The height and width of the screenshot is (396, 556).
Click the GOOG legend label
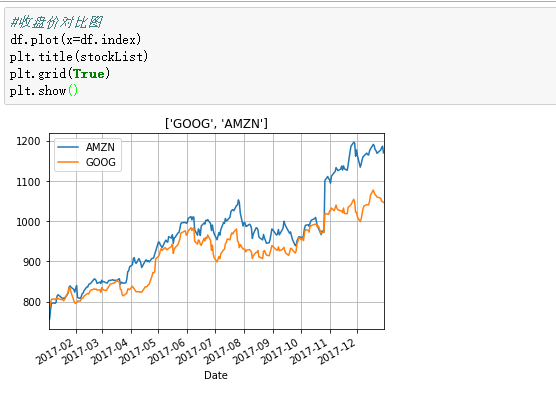(x=101, y=162)
